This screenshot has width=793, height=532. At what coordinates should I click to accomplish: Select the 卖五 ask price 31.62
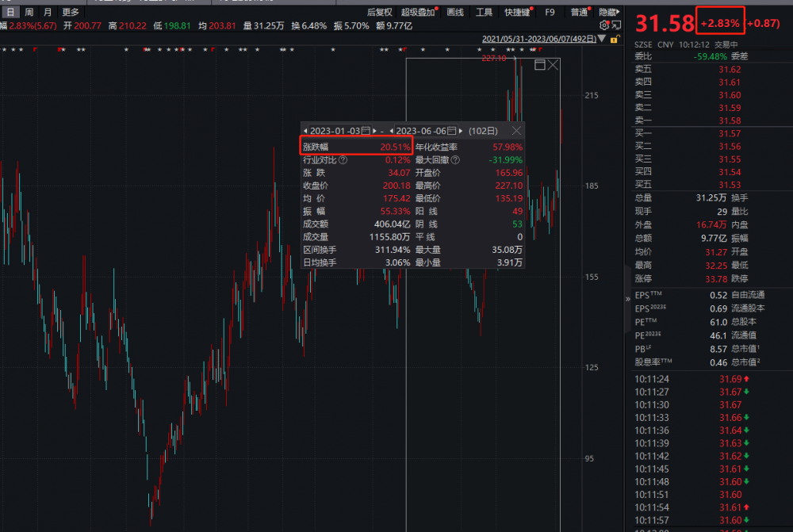coord(730,69)
